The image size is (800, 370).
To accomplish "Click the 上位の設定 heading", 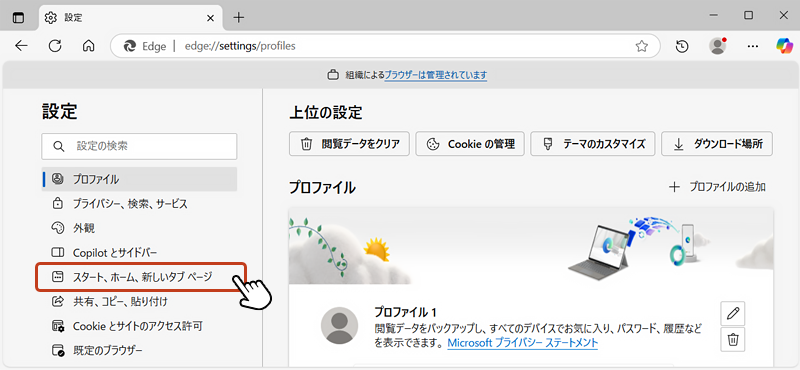I will pyautogui.click(x=326, y=112).
